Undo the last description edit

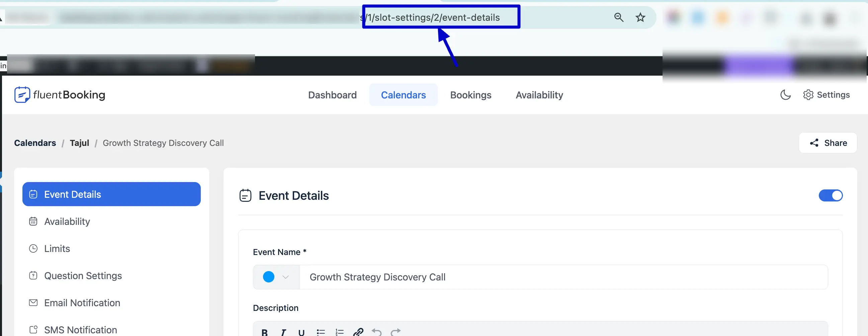coord(377,332)
